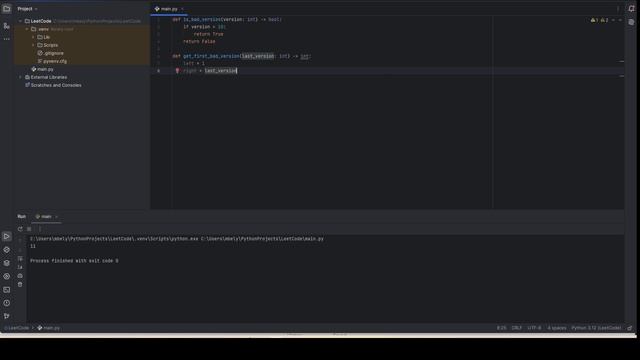Screen dimensions: 640x360
Task: Expand the Scripts folder
Action: (x=33, y=45)
